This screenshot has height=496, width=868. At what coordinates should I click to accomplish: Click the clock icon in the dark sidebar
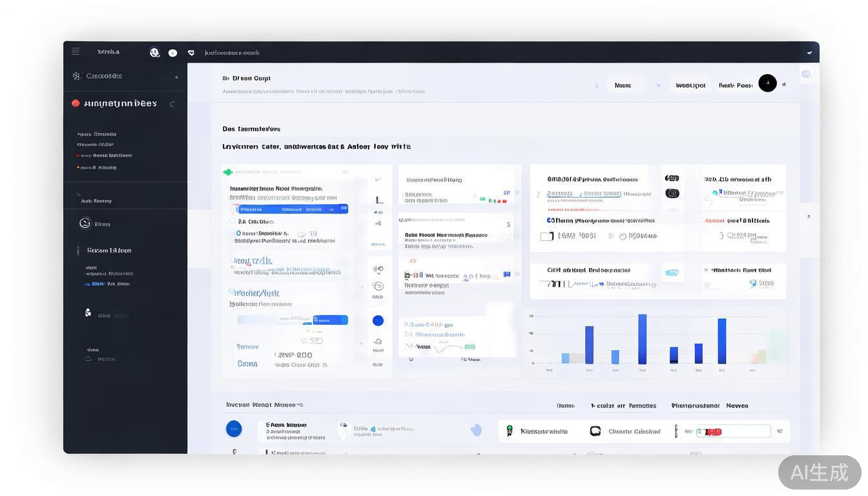pyautogui.click(x=85, y=223)
